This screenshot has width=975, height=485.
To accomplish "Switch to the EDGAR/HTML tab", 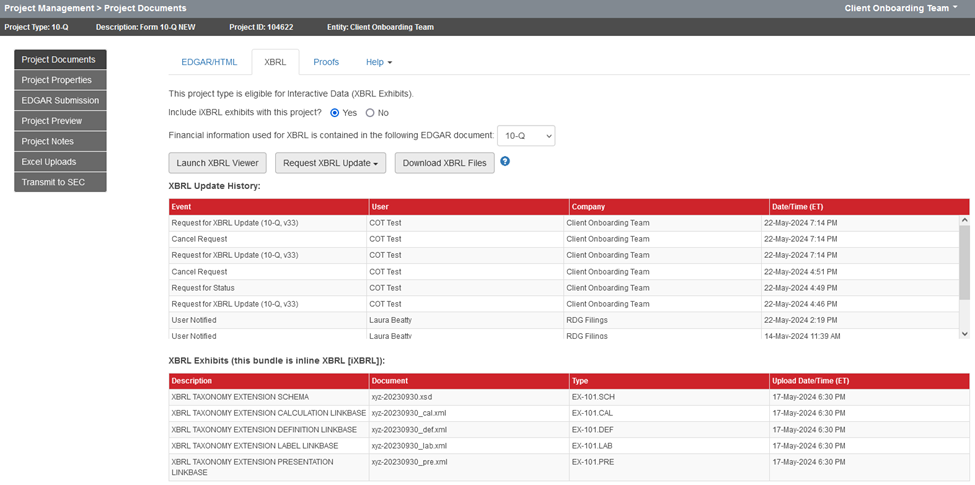I will (209, 62).
